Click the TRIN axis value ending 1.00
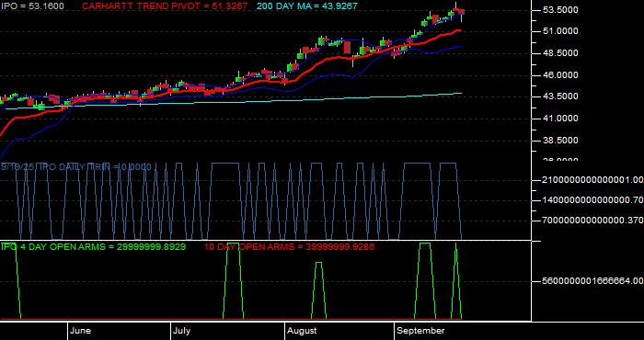 592,179
